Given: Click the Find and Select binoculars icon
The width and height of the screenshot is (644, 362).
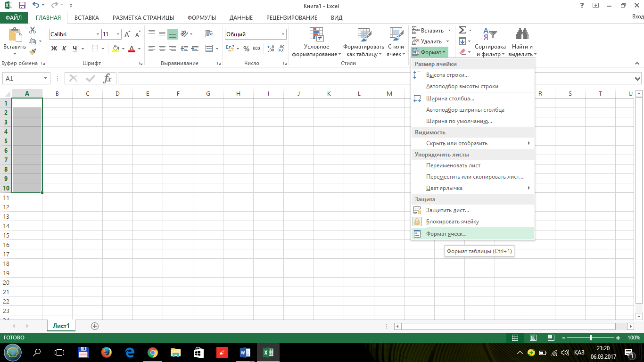Looking at the screenshot, I should point(522,34).
